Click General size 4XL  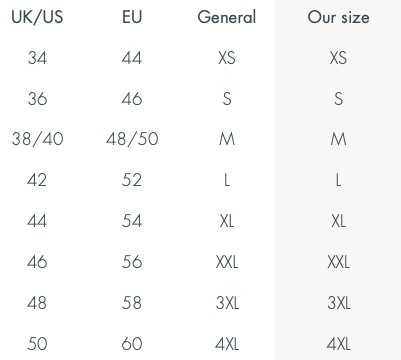click(x=227, y=344)
